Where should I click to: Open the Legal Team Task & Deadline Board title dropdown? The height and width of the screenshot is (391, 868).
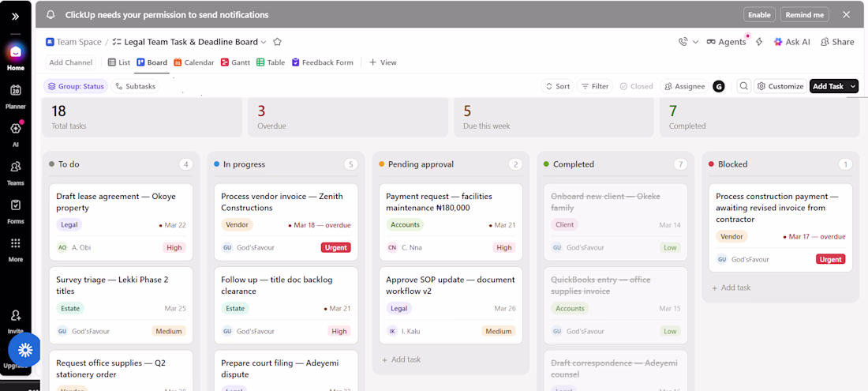264,42
